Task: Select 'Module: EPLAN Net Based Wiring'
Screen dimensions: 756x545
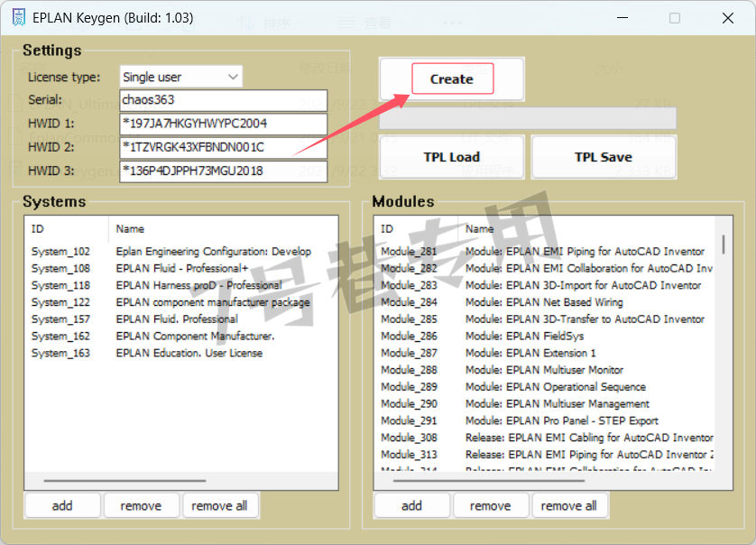Action: [545, 302]
